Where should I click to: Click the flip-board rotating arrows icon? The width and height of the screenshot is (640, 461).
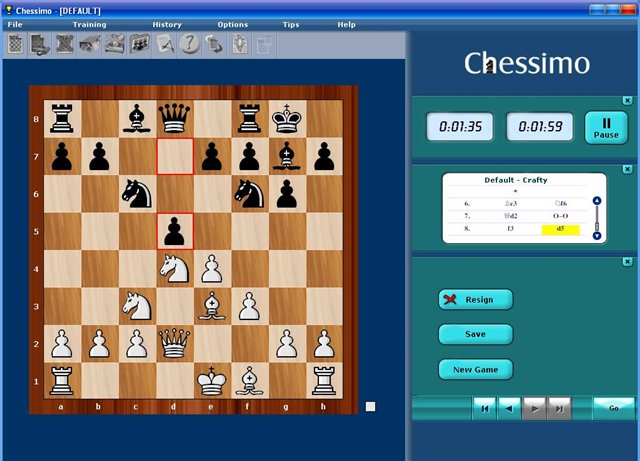[x=214, y=44]
